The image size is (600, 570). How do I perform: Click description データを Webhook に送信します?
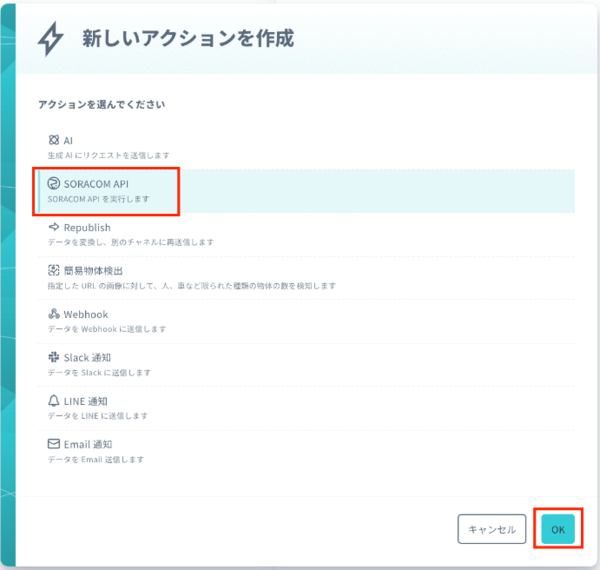(107, 329)
